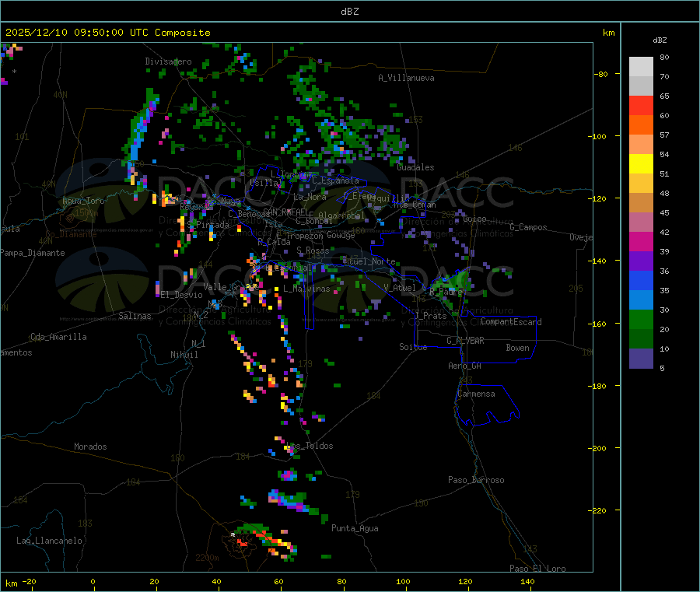
Task: Select the purple 36-39 dBZ legend swatch
Action: [x=641, y=261]
